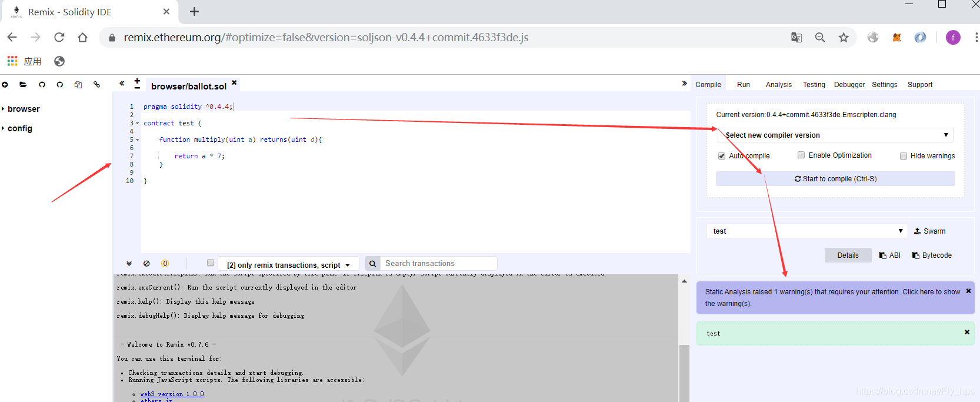980x402 pixels.
Task: Expand the config folder in file explorer
Action: pos(17,128)
